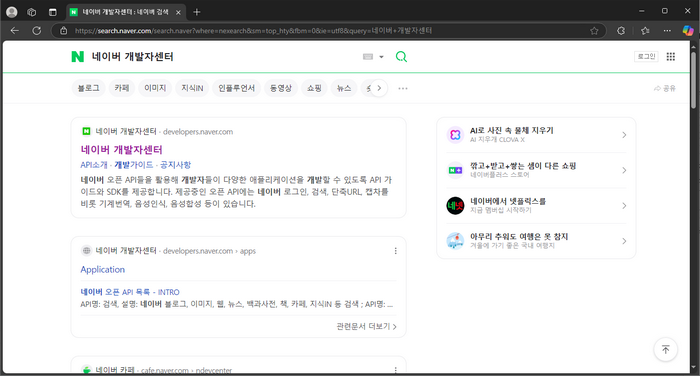
Task: Expand chevron beside AI로 사진 속 물체 지우기
Action: coord(624,135)
